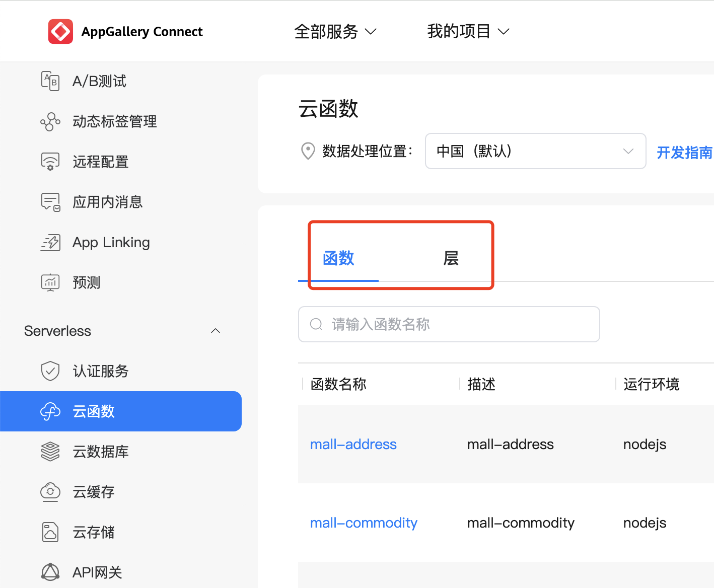The width and height of the screenshot is (714, 588).
Task: Click the Serverless section label
Action: pyautogui.click(x=58, y=331)
